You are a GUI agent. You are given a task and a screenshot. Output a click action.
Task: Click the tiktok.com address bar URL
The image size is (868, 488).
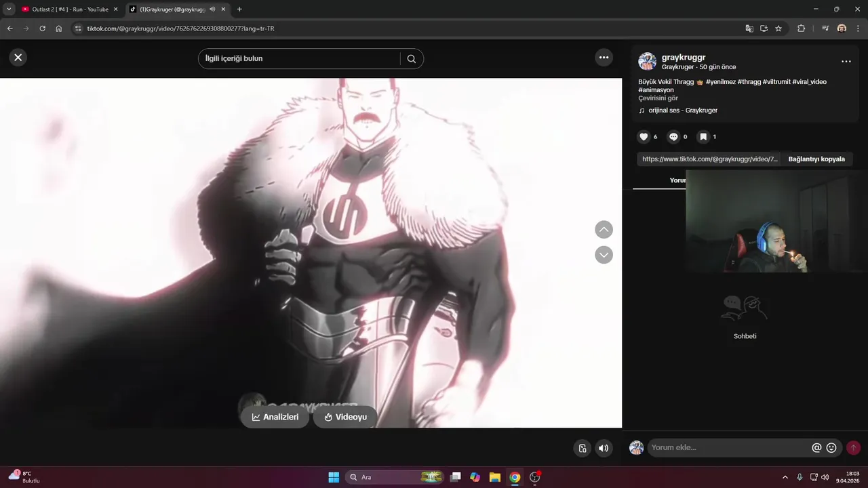(180, 28)
